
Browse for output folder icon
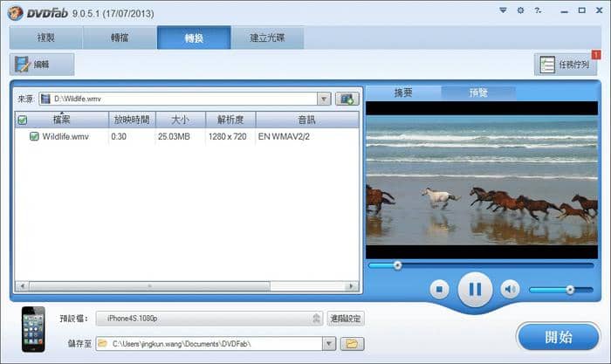pyautogui.click(x=353, y=344)
